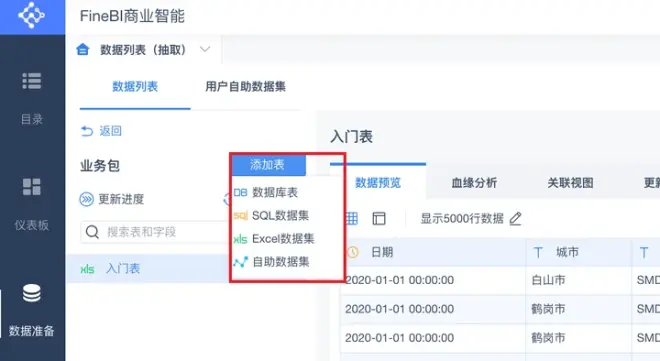This screenshot has height=361, width=660.
Task: Switch to the 用户自助数据集 tab
Action: point(245,87)
